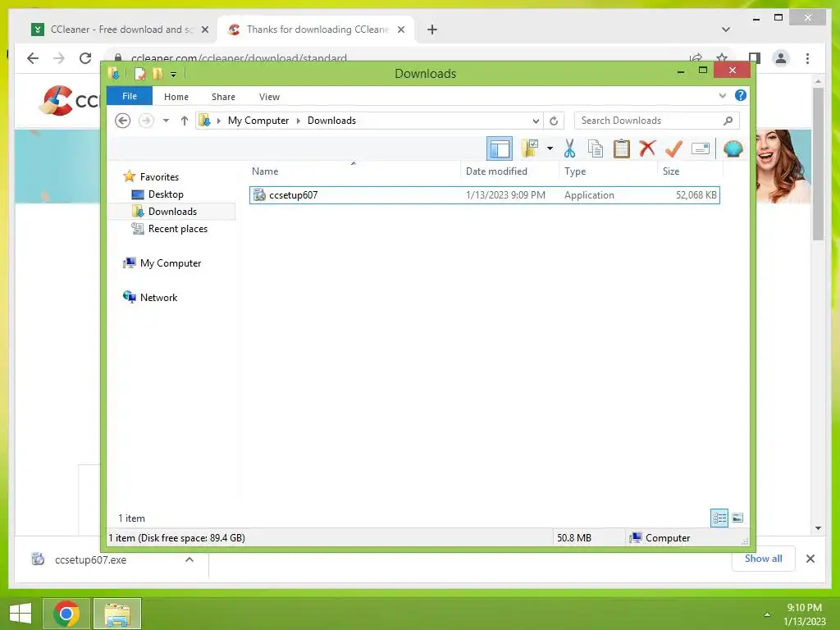Click the orange checkmark Properties icon
The height and width of the screenshot is (630, 840).
pyautogui.click(x=674, y=148)
